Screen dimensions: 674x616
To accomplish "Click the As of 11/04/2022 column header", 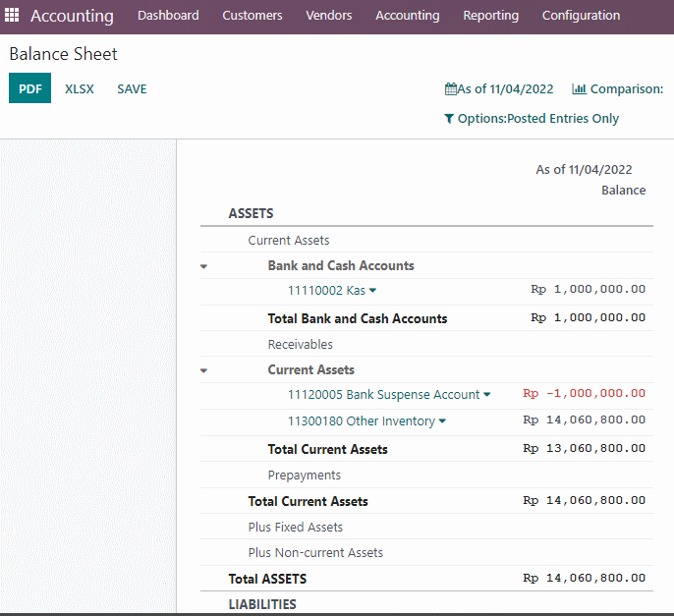I will tap(584, 169).
